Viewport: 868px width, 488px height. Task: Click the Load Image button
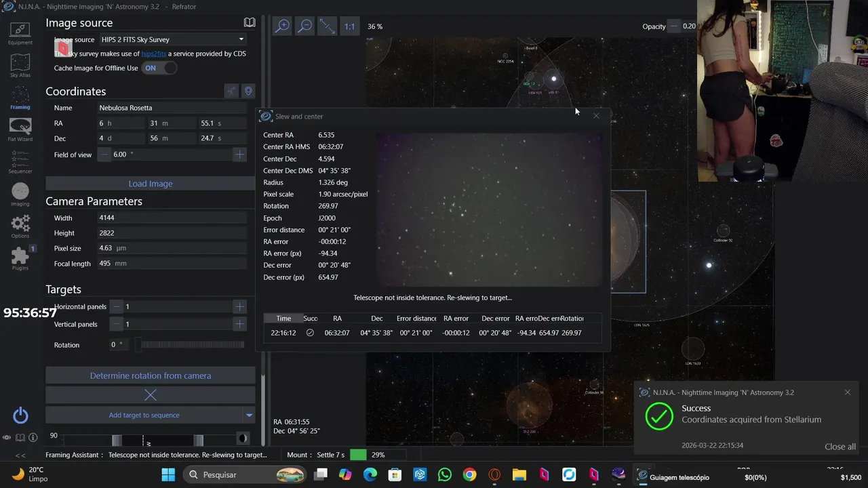tap(151, 184)
